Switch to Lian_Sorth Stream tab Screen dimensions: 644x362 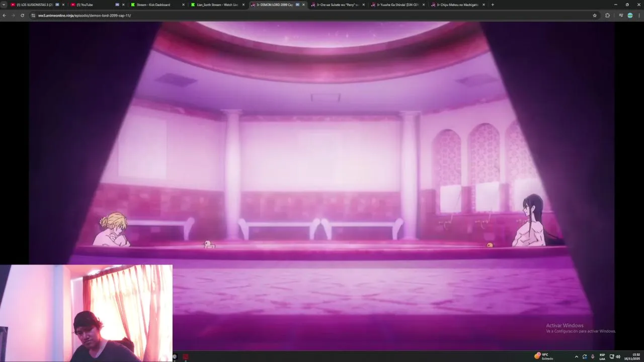click(218, 5)
